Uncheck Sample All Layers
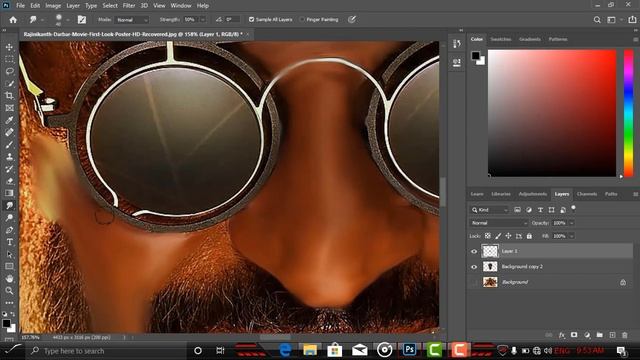 click(x=251, y=20)
